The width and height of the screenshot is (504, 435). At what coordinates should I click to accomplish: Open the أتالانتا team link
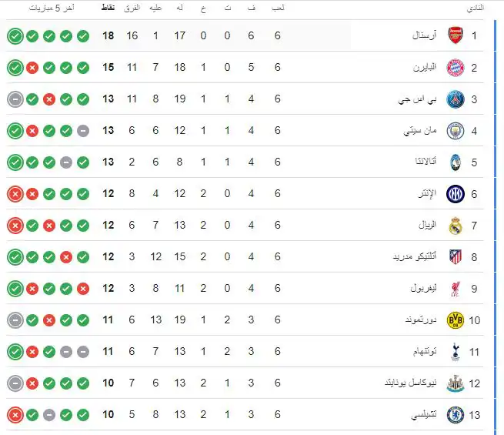click(x=422, y=162)
